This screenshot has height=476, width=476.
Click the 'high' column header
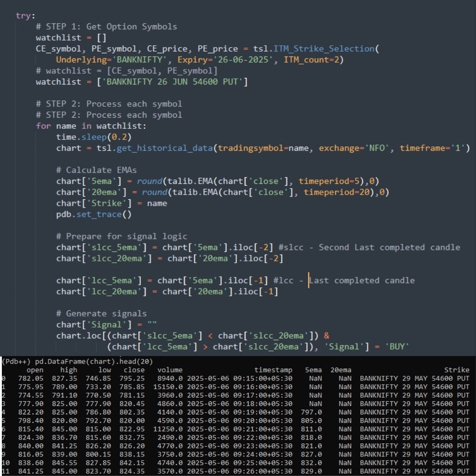(69, 370)
